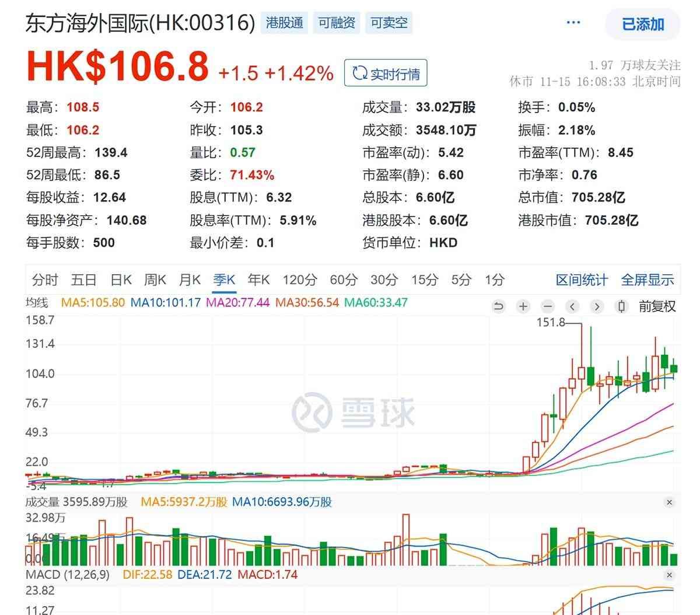This screenshot has height=615, width=700.
Task: Switch to the 60分 interval tab
Action: [x=344, y=280]
